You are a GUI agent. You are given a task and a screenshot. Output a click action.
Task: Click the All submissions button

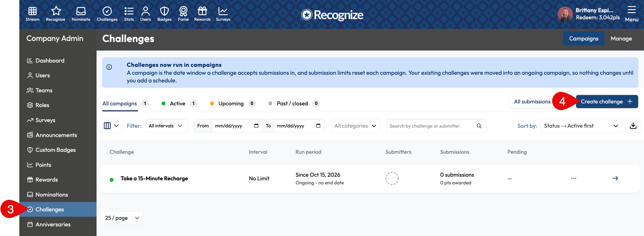tap(532, 102)
